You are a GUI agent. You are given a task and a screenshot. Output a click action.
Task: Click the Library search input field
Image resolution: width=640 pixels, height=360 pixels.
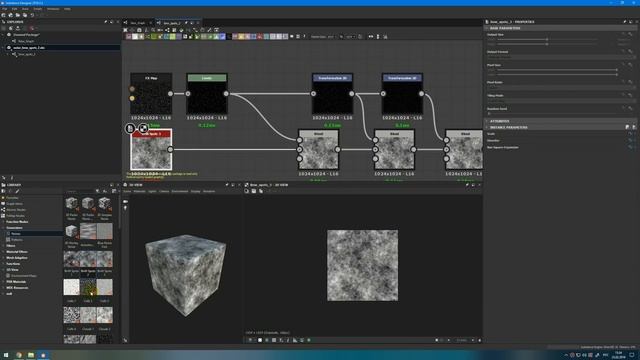[79, 191]
